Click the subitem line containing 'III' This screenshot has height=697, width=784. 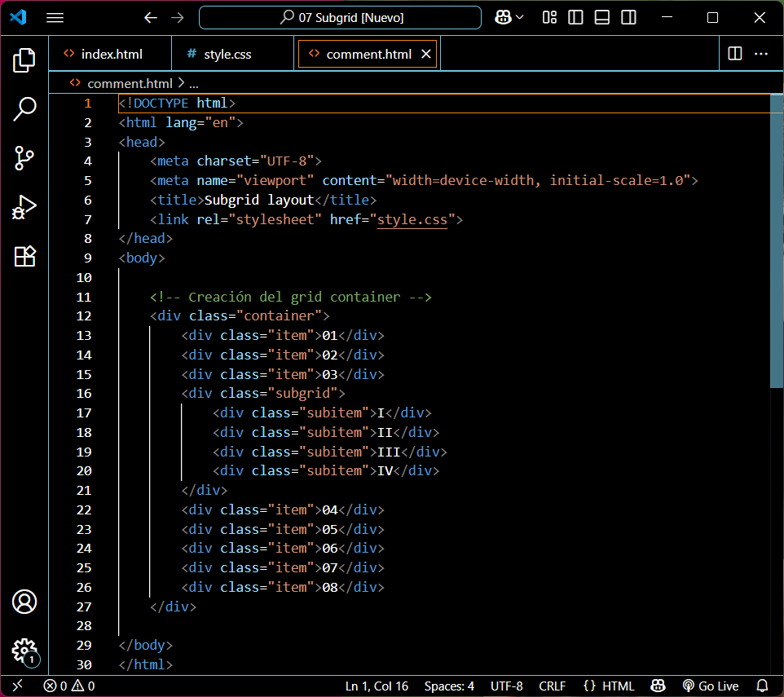329,452
